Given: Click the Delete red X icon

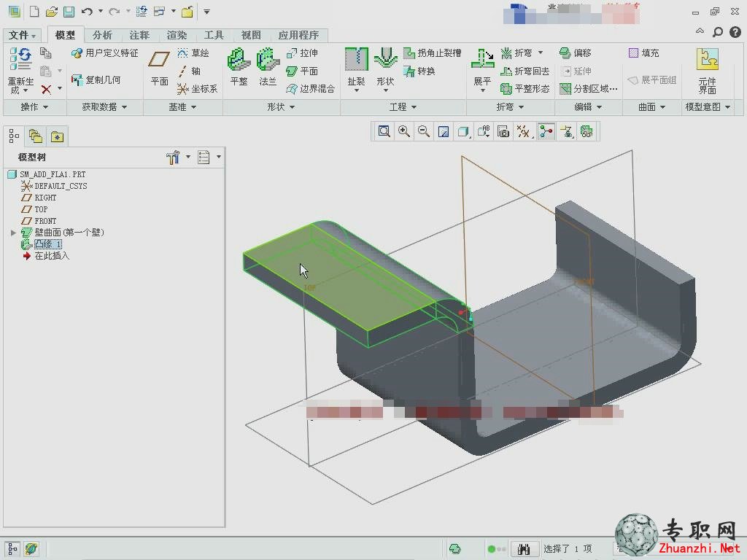Looking at the screenshot, I should click(x=46, y=89).
